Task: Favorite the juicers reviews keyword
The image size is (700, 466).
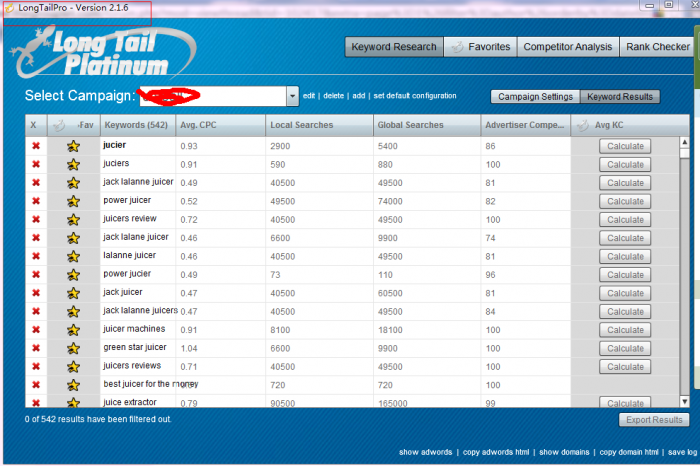Action: point(73,366)
